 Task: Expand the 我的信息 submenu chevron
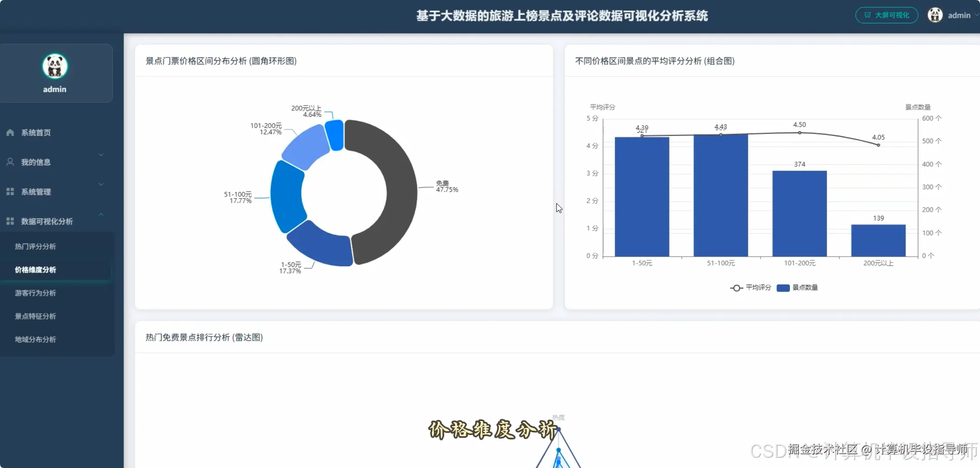coord(101,155)
